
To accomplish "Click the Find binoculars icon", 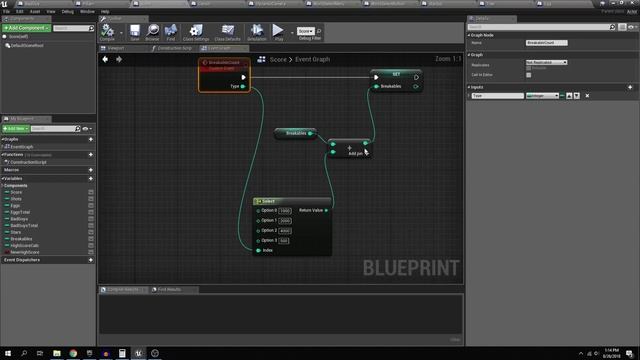I will tap(171, 31).
